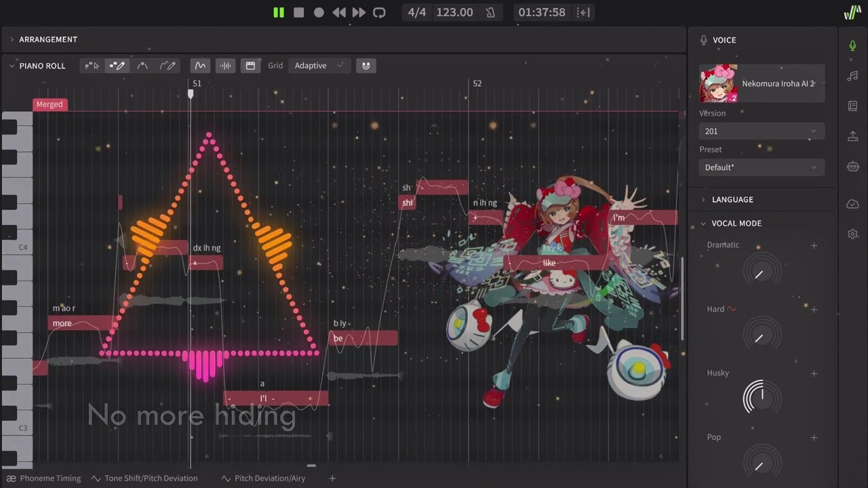Toggle the metronome
Viewport: 868px width, 488px height.
pos(490,12)
